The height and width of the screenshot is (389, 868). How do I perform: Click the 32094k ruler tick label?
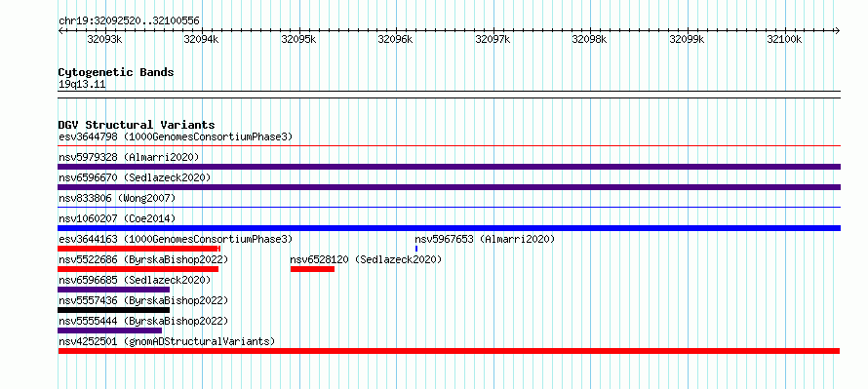tap(202, 39)
